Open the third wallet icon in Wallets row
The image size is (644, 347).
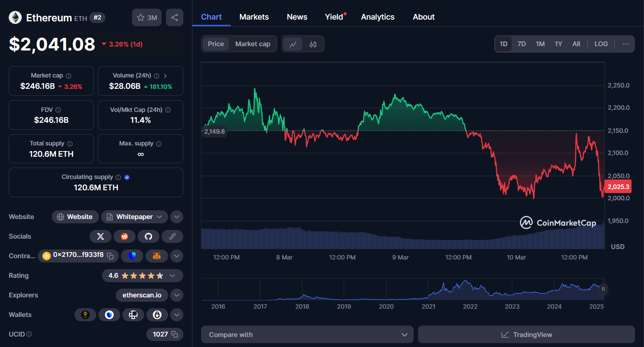coord(133,315)
